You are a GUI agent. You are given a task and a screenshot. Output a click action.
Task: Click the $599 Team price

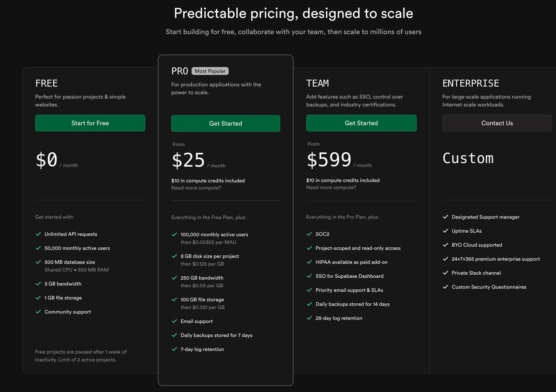click(329, 160)
